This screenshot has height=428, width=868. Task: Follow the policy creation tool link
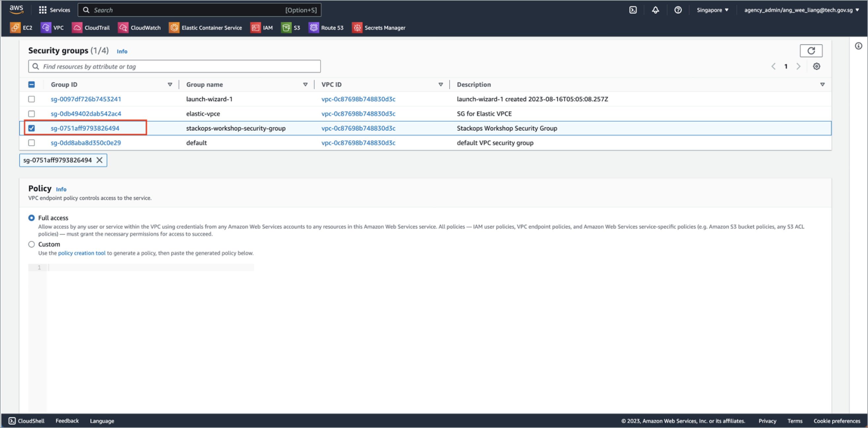click(81, 253)
